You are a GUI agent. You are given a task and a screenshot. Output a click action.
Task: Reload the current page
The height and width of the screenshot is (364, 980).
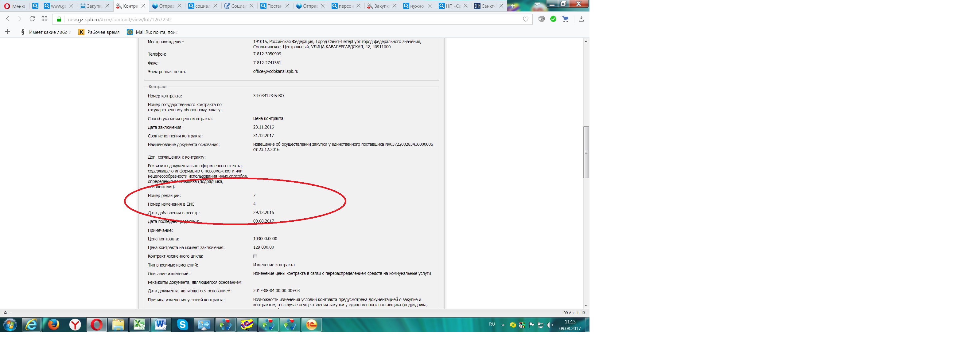point(32,19)
